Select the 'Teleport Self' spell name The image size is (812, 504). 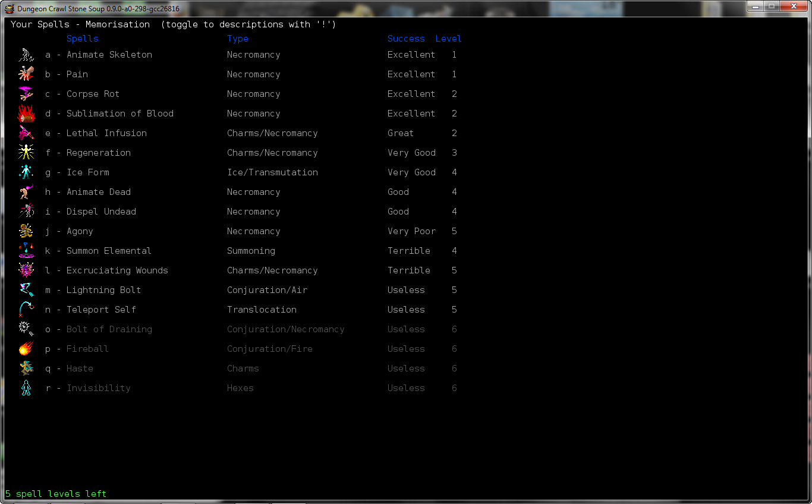(x=102, y=310)
